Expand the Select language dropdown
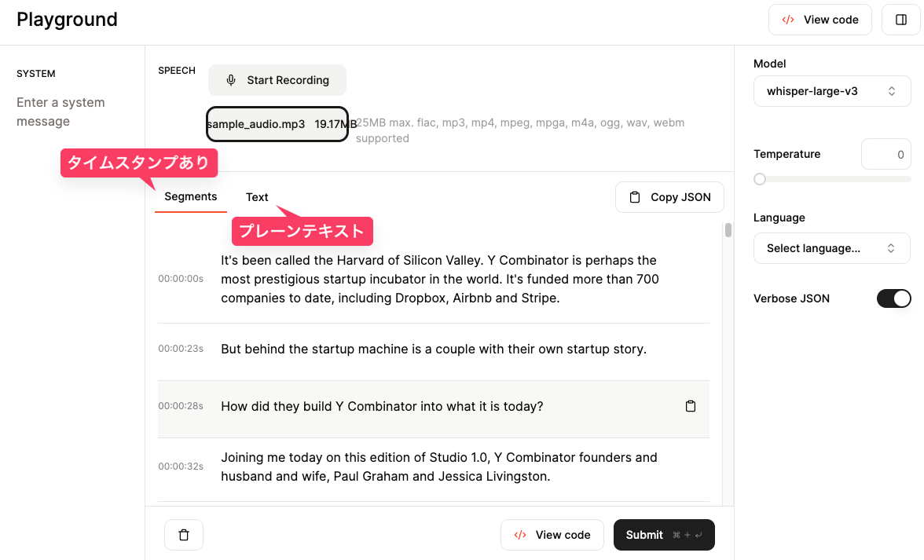Viewport: 924px width, 560px height. click(x=832, y=248)
